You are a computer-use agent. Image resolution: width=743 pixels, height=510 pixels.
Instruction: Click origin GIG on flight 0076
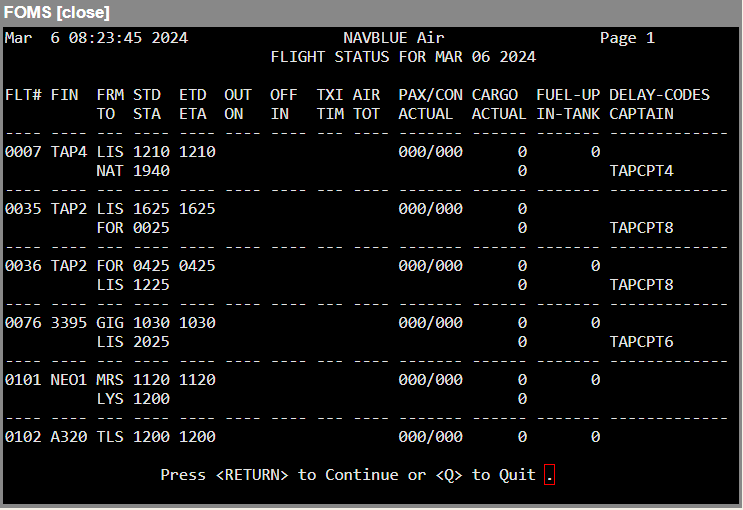[110, 322]
